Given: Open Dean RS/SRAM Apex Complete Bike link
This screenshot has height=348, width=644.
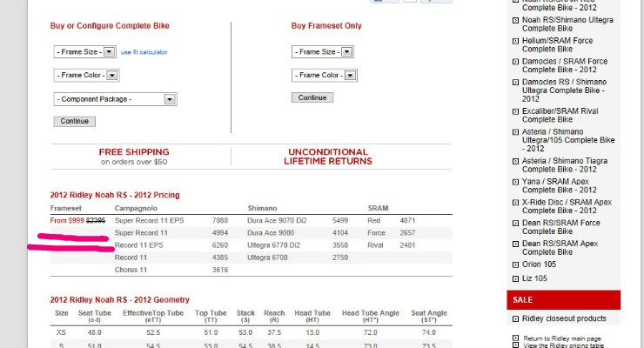Looking at the screenshot, I should tap(560, 247).
